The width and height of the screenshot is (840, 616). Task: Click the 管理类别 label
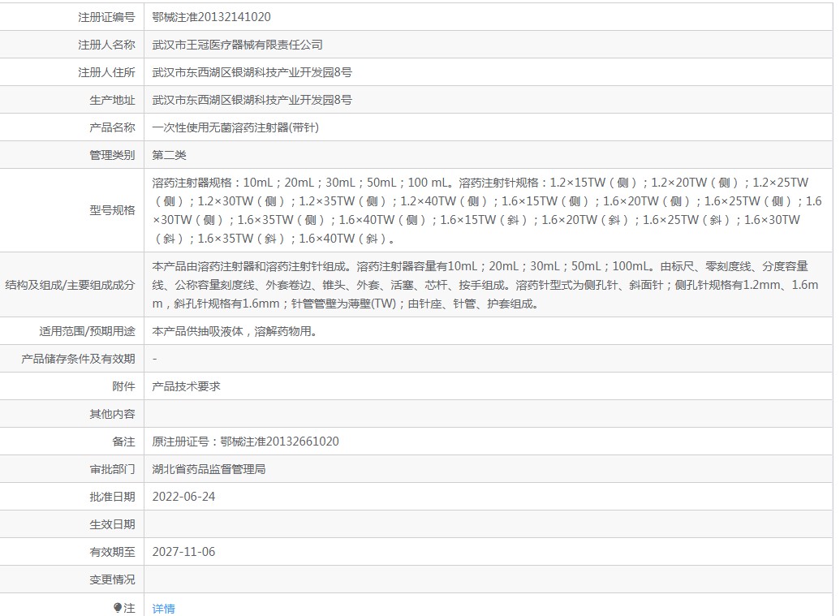click(113, 155)
